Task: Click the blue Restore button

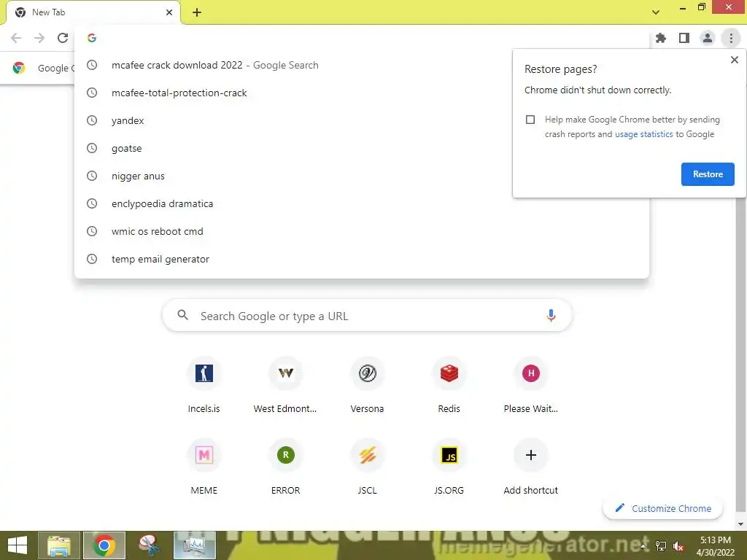Action: click(x=708, y=174)
